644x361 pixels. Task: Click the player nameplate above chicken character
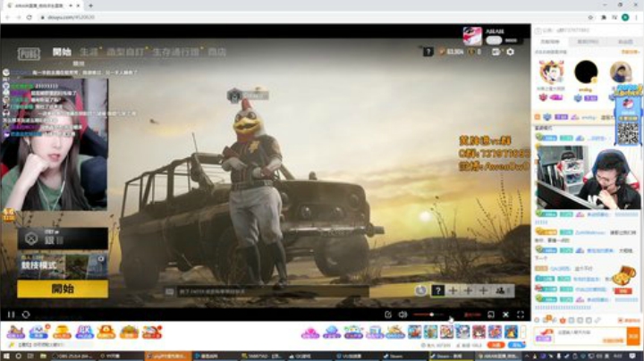coord(248,96)
